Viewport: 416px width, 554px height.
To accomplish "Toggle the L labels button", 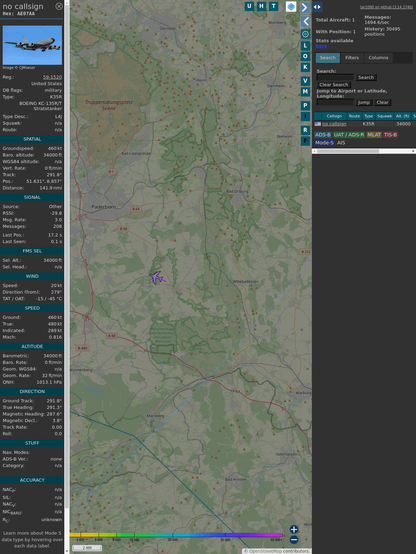I will [x=305, y=45].
